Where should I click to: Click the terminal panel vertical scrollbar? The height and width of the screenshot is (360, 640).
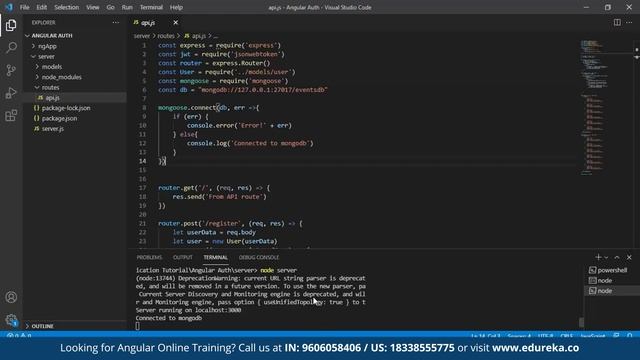[x=581, y=322]
